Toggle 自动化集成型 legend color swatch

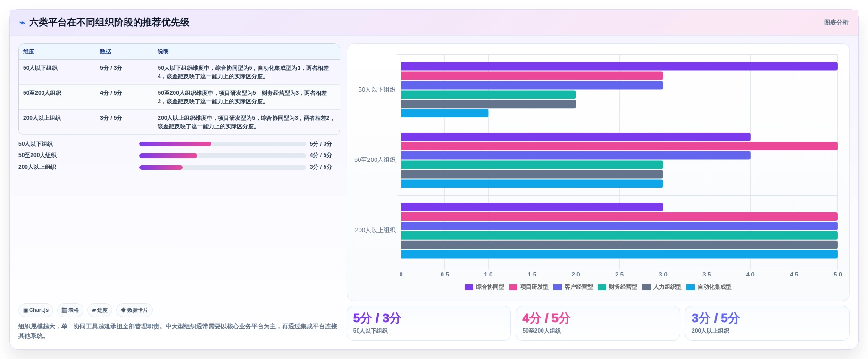[x=690, y=287]
